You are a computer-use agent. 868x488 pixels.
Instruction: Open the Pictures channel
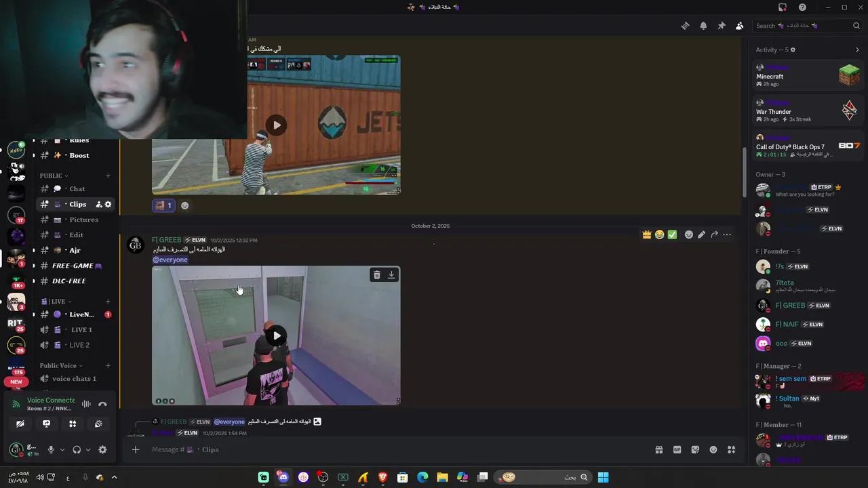click(x=75, y=220)
